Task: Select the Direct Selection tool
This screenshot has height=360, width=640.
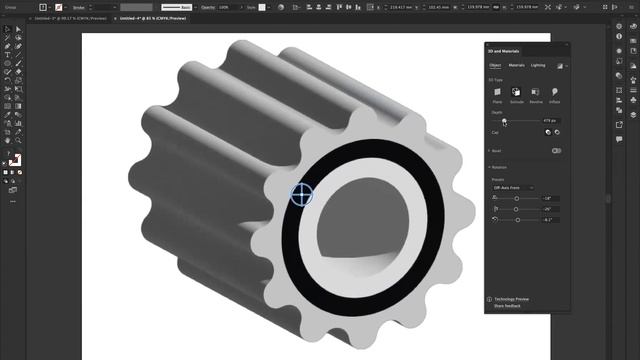Action: coord(18,29)
